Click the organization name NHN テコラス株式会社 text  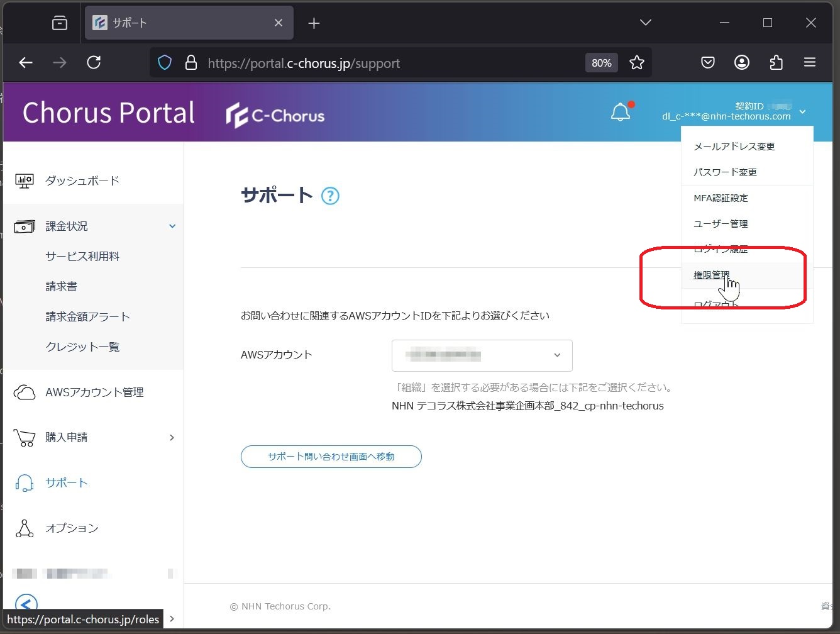point(528,406)
